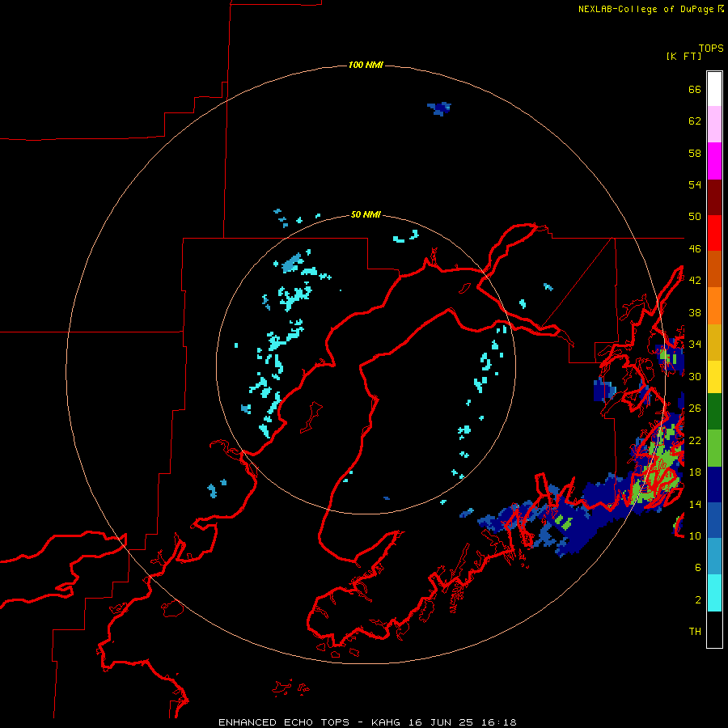Click the legend value 18
728x728 pixels.
coord(695,472)
